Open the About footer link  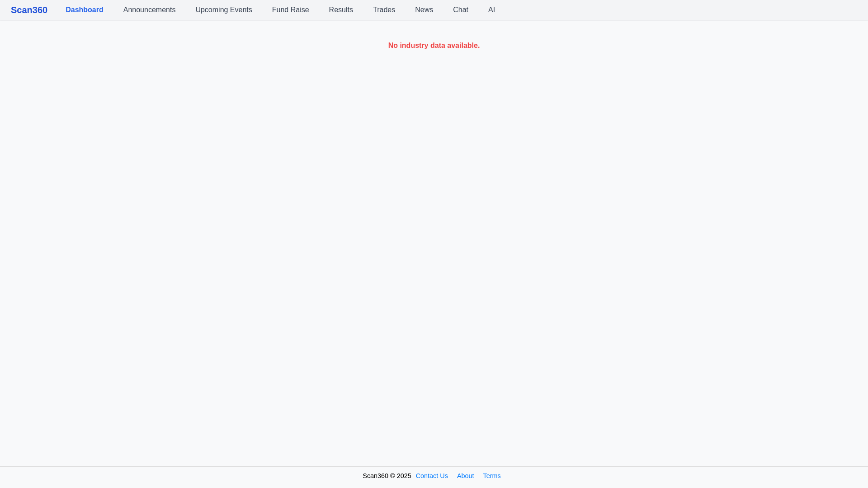(x=465, y=476)
